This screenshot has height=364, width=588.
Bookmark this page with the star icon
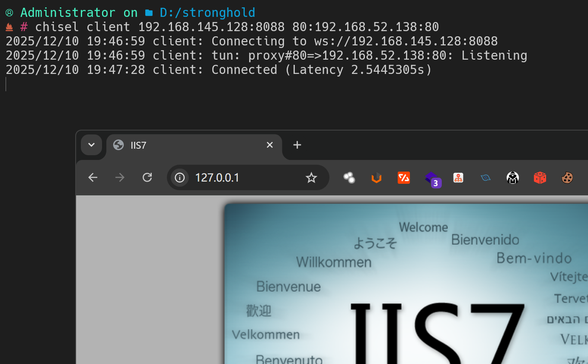click(x=311, y=178)
